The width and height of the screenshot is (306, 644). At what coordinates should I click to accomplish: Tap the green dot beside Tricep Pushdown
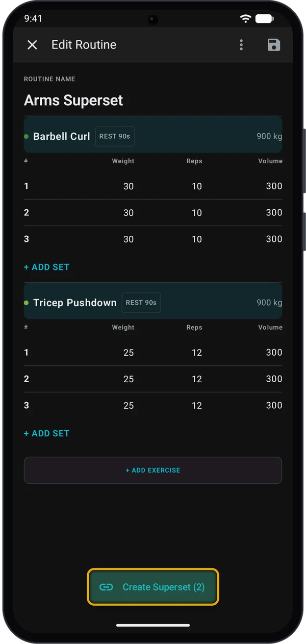coord(26,303)
